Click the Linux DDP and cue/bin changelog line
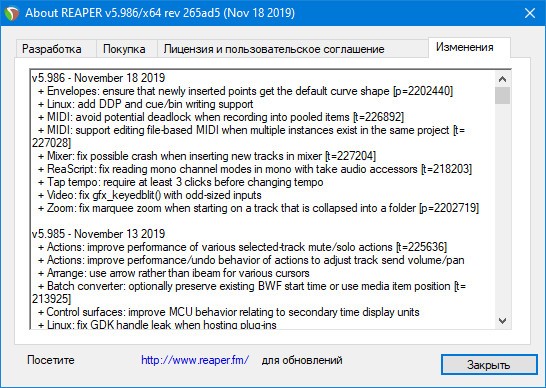The height and width of the screenshot is (388, 546). pos(146,104)
